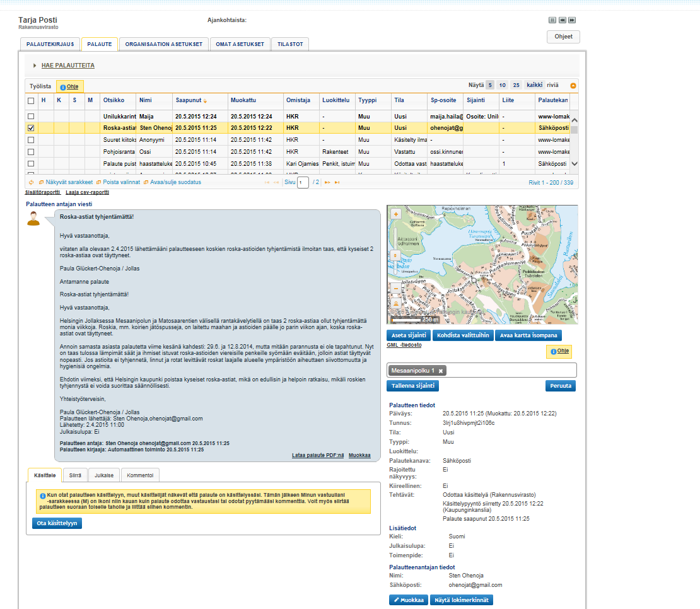Image resolution: width=700 pixels, height=609 pixels.
Task: Click the sender avatar icon
Action: point(33,219)
